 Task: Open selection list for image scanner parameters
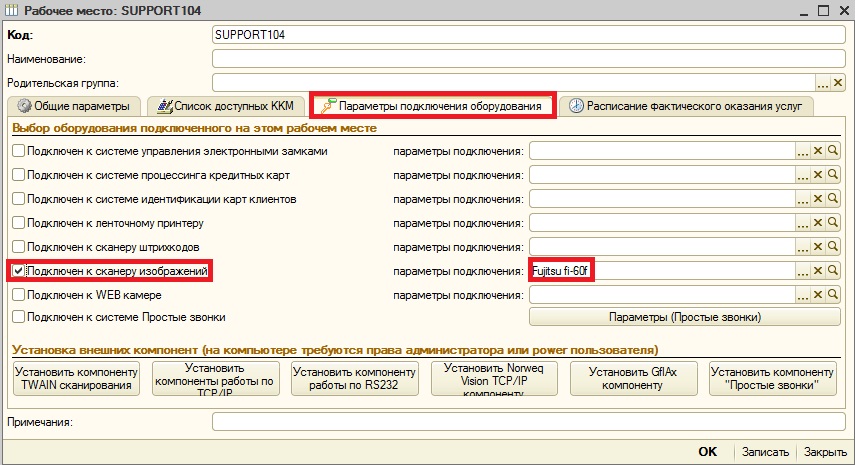[x=803, y=271]
